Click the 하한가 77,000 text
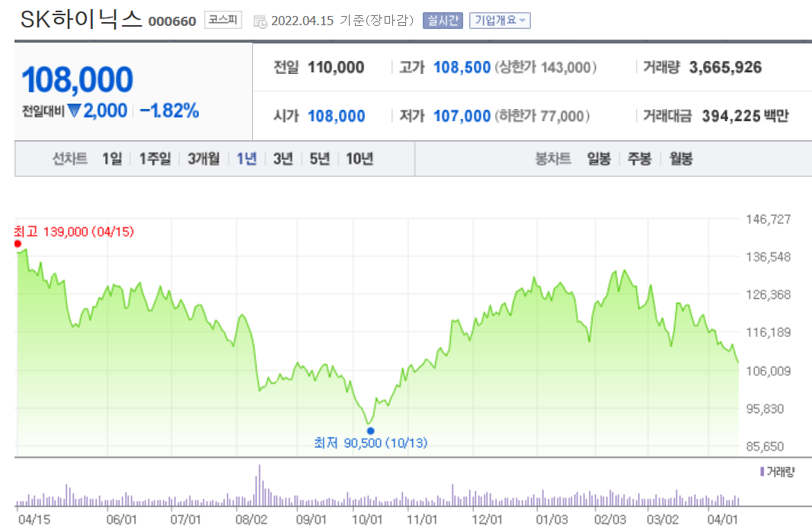Viewport: 812px width, 529px height. [x=542, y=116]
